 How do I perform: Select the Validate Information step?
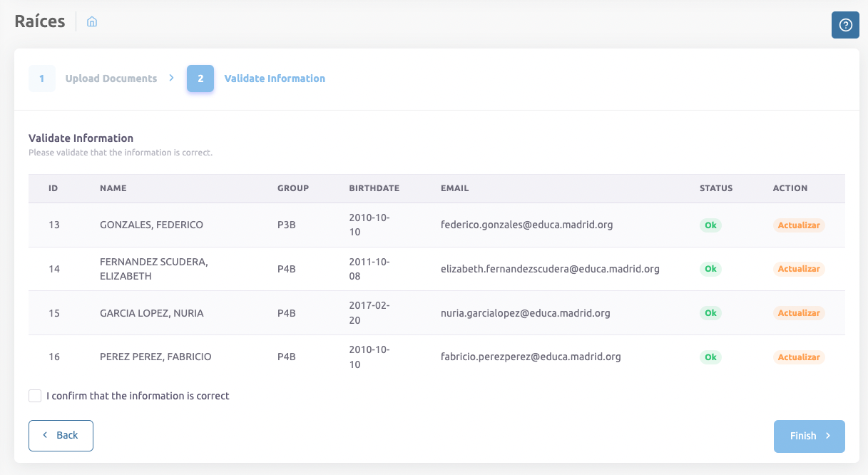(275, 78)
